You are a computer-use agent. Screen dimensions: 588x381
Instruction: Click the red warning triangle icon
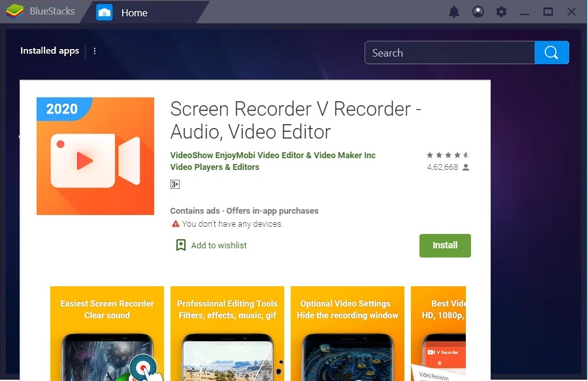pyautogui.click(x=176, y=224)
